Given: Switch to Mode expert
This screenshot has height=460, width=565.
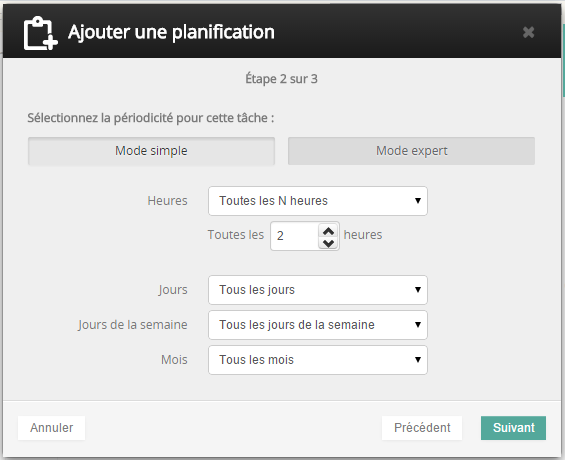Looking at the screenshot, I should coord(411,151).
